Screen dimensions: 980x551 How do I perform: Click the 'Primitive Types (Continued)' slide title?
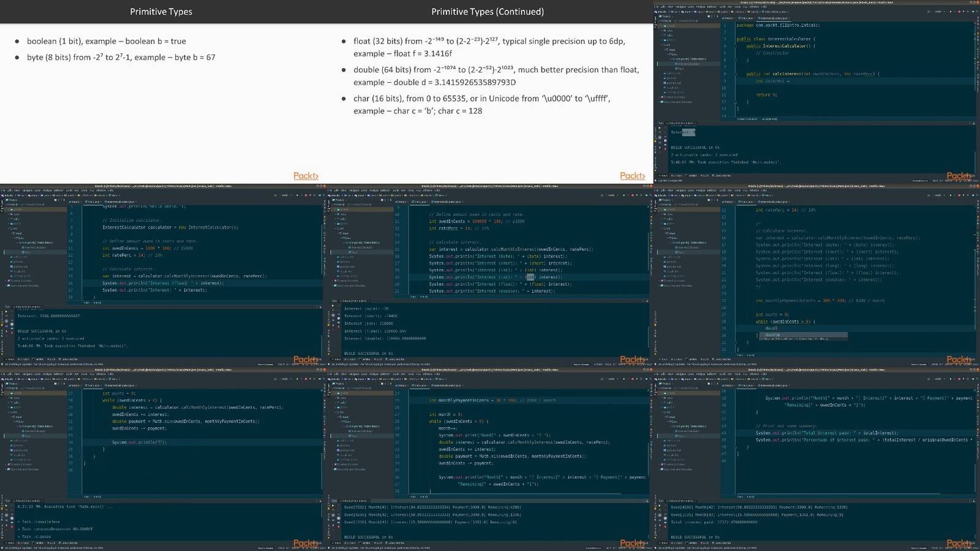click(488, 12)
